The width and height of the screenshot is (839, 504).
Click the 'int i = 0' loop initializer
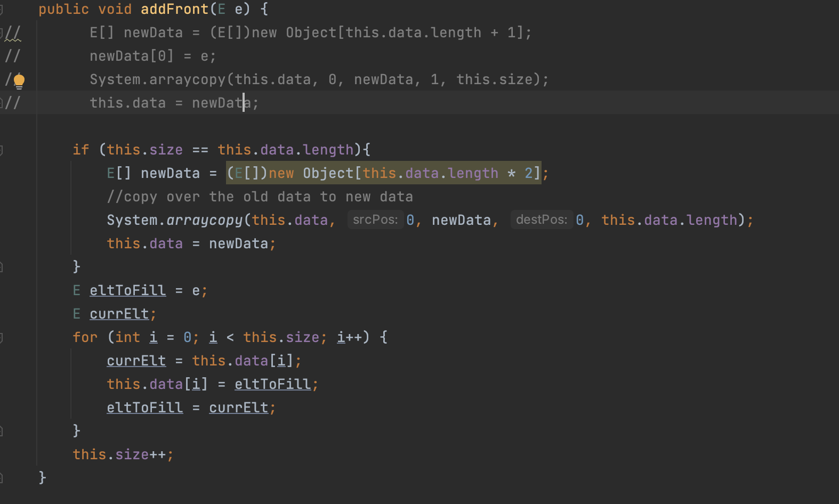click(154, 337)
